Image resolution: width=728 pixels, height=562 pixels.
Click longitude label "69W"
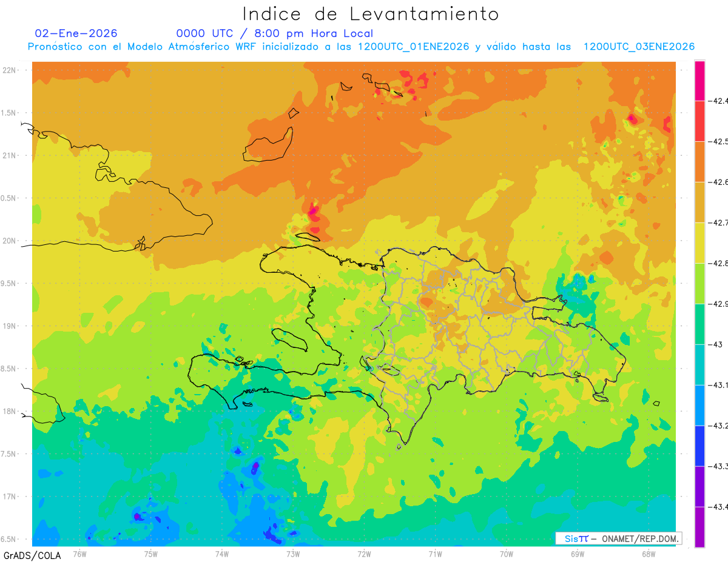[x=578, y=554]
